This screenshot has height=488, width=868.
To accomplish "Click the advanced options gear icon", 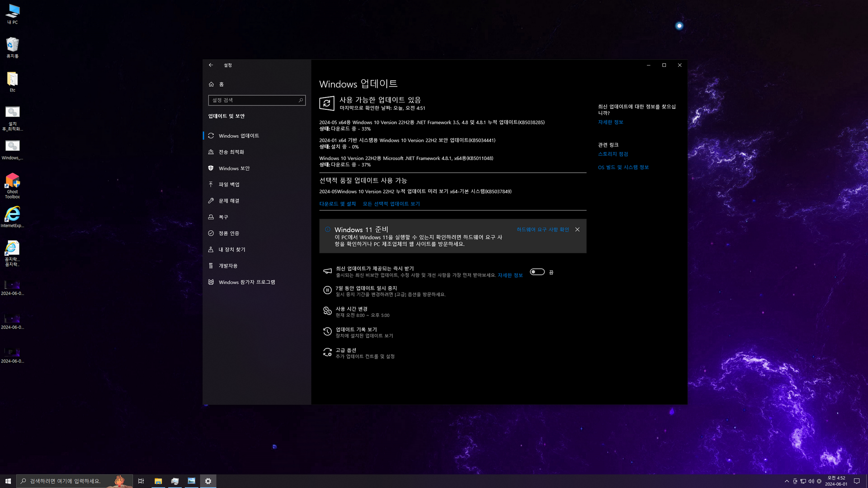I will [x=327, y=352].
